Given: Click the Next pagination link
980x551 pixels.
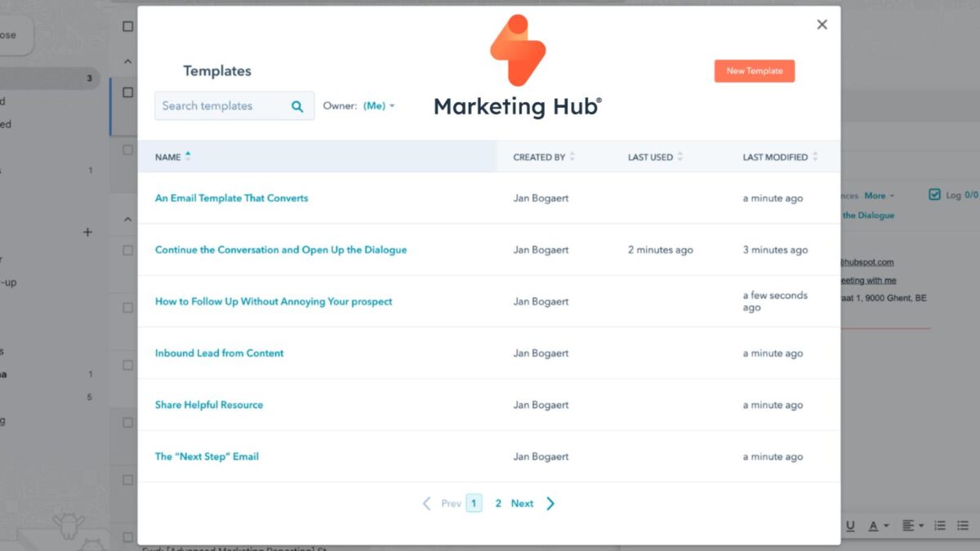Looking at the screenshot, I should pyautogui.click(x=522, y=504).
